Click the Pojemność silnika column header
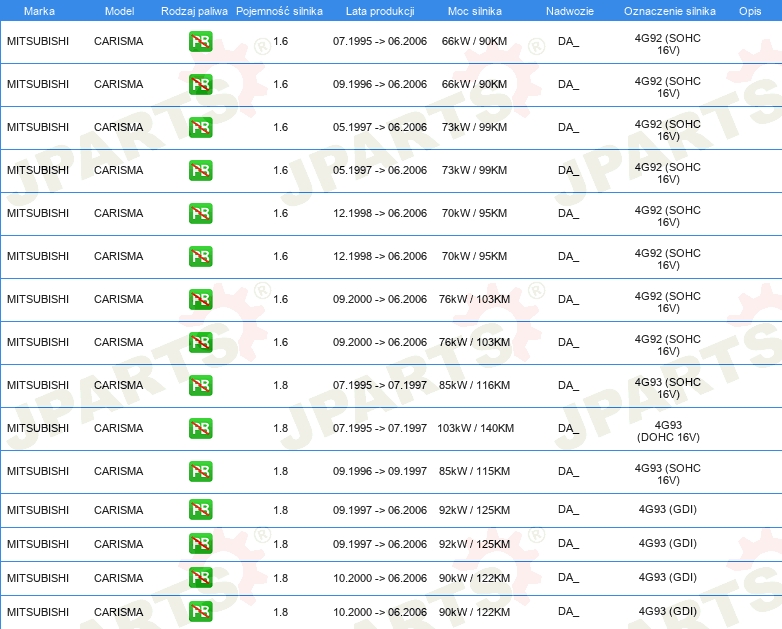 pyautogui.click(x=279, y=11)
